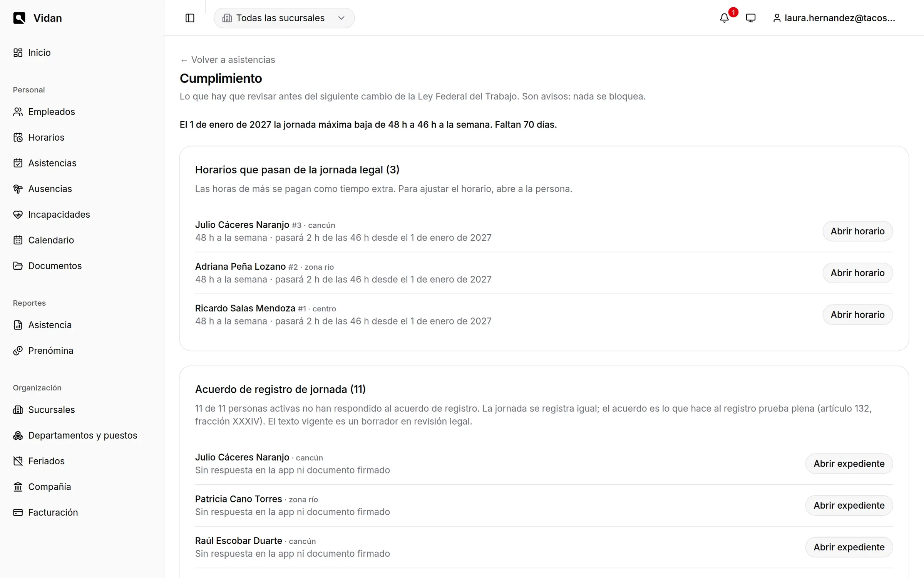Open expediente for Julio Cáceres Naranjo
This screenshot has width=924, height=578.
pos(849,464)
